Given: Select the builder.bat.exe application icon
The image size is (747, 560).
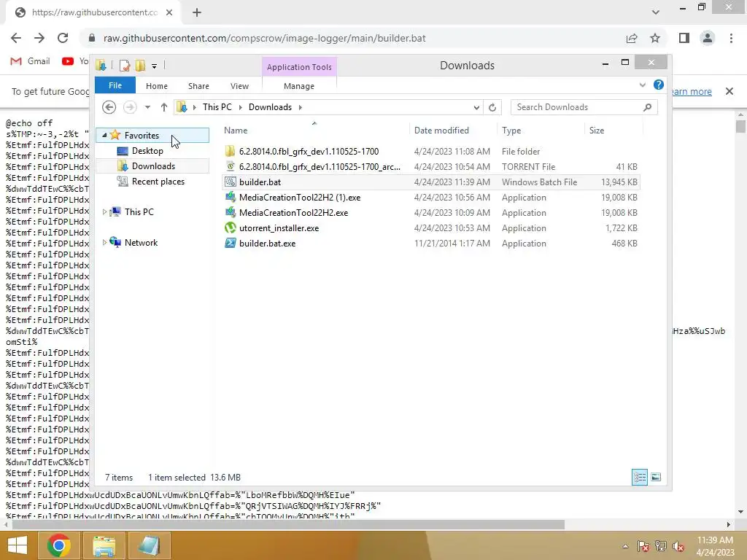Looking at the screenshot, I should [x=230, y=243].
